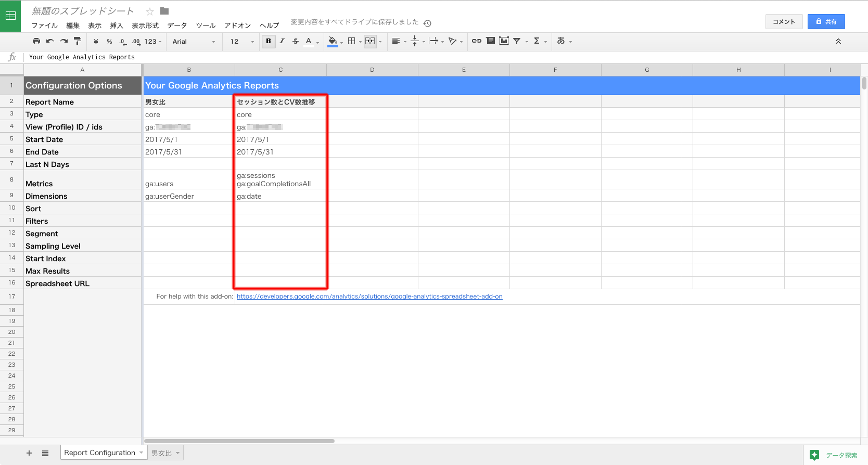Click the データ探索 explore button
This screenshot has height=465, width=868.
[835, 455]
